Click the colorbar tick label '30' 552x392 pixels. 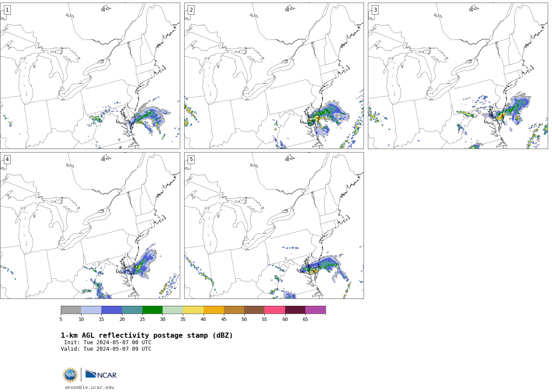click(163, 319)
